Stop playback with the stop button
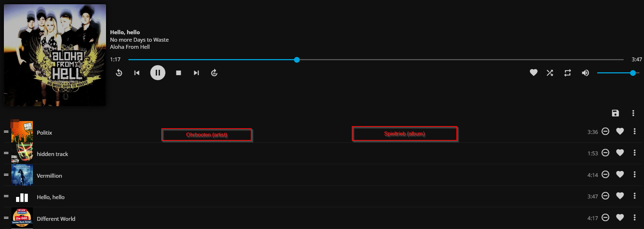Screen dimensions: 644x229 click(178, 73)
